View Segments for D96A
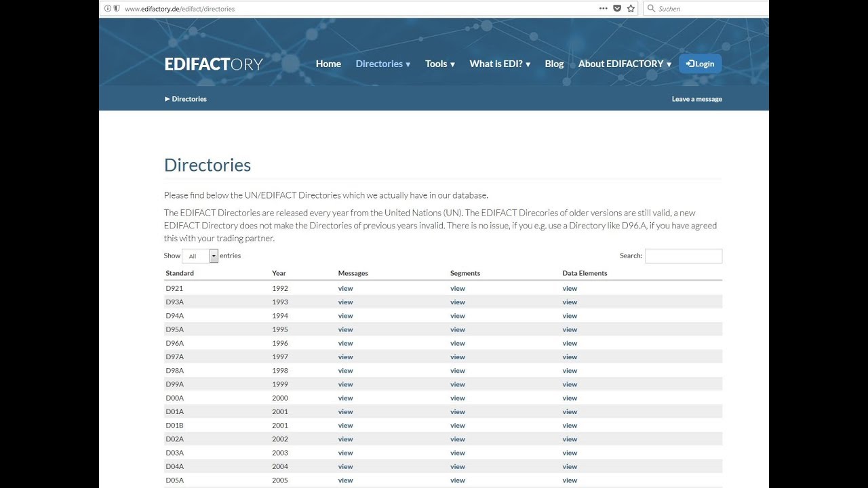 [458, 343]
